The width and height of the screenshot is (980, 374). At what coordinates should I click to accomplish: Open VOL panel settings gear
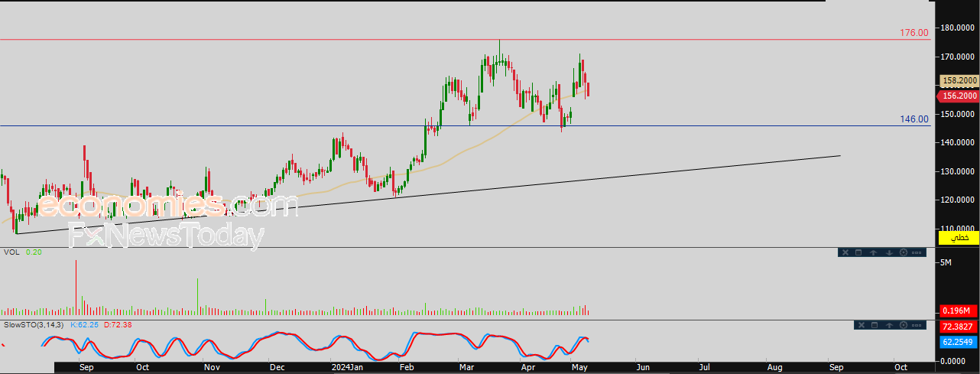point(904,252)
